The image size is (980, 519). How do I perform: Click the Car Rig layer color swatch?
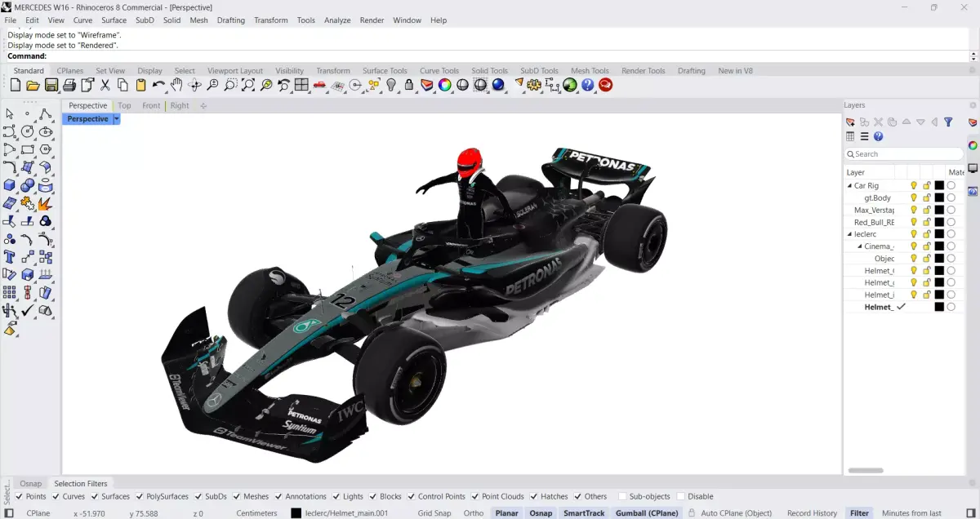(x=939, y=185)
